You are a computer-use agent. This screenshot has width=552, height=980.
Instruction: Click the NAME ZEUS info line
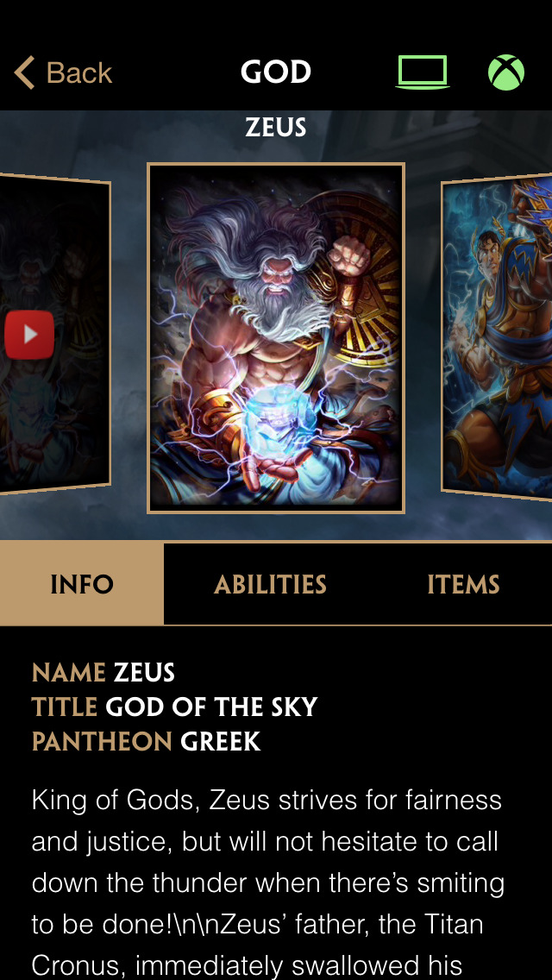[103, 673]
